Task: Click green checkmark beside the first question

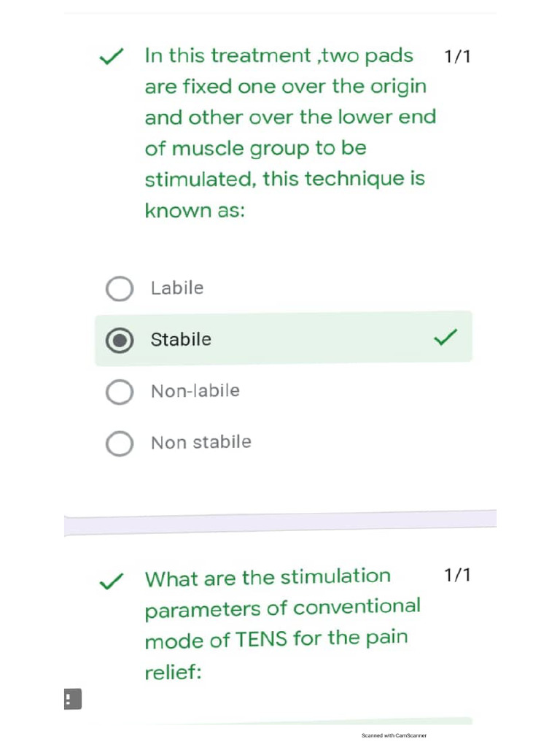Action: 111,57
